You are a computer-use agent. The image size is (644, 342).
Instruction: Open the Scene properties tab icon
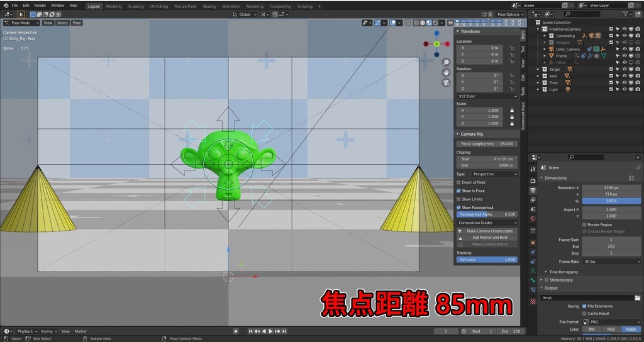pyautogui.click(x=533, y=209)
